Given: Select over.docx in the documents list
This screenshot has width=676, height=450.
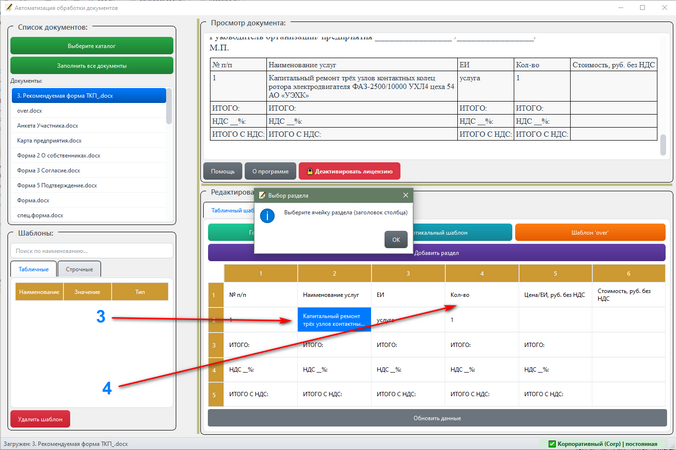Looking at the screenshot, I should point(89,111).
